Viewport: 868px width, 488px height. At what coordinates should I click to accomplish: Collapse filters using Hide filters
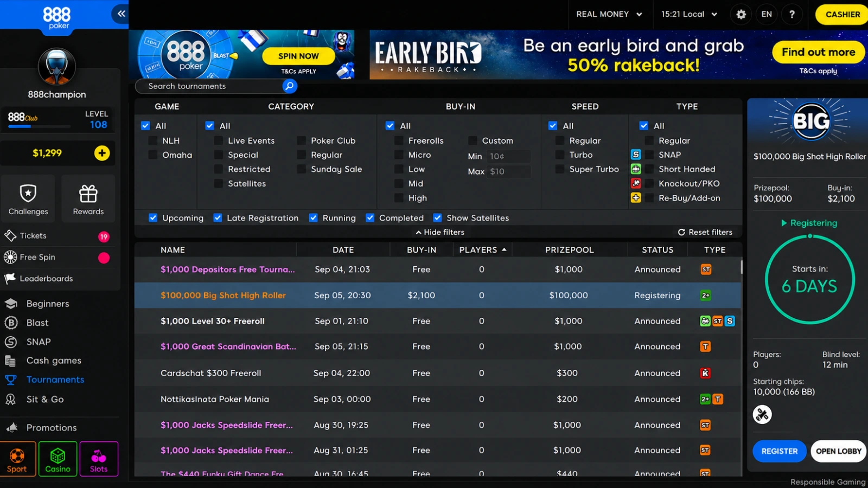pos(440,232)
